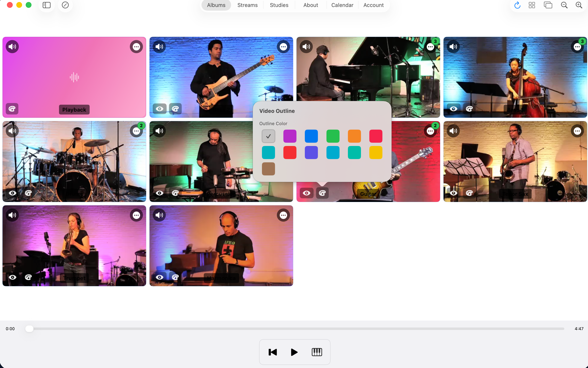
Task: Open more options on the Guitar tile
Action: 430,131
